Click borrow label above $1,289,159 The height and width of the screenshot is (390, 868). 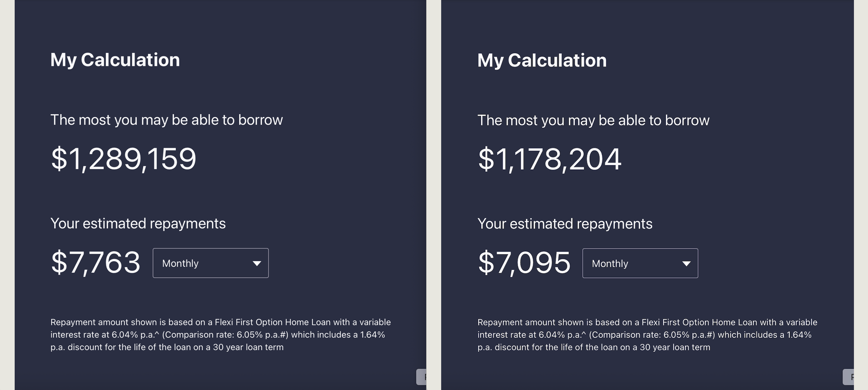pyautogui.click(x=167, y=120)
